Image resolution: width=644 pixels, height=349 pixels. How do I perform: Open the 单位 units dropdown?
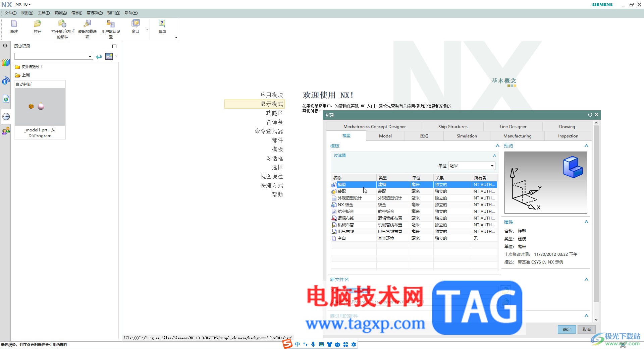click(472, 166)
